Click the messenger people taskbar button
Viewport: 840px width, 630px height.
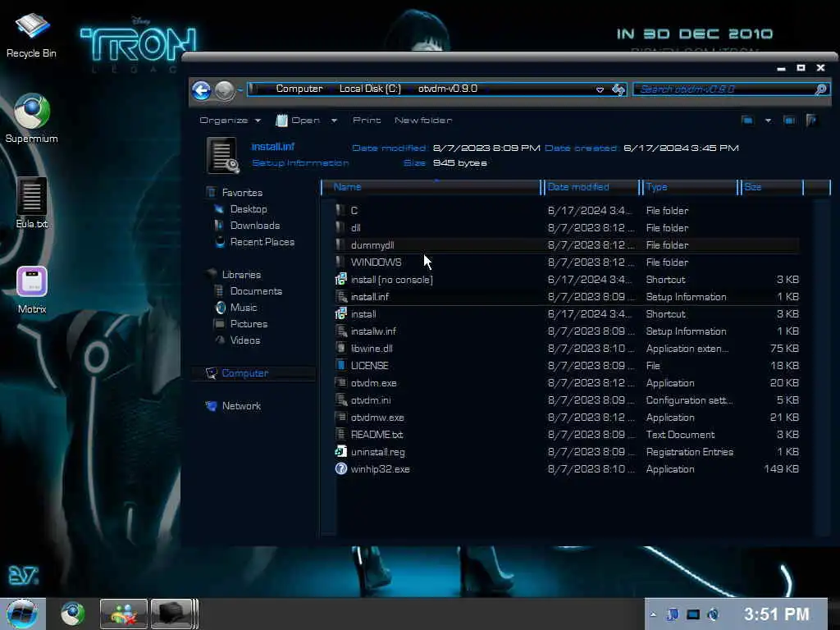pyautogui.click(x=124, y=614)
